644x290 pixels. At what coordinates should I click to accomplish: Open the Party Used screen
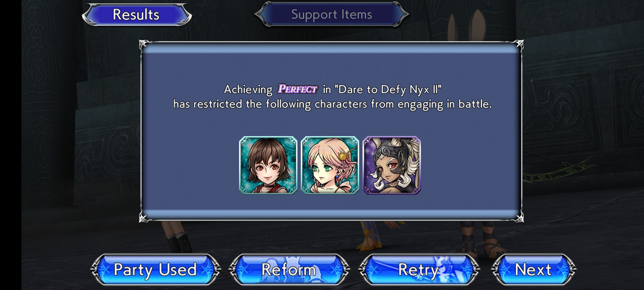[x=155, y=270]
